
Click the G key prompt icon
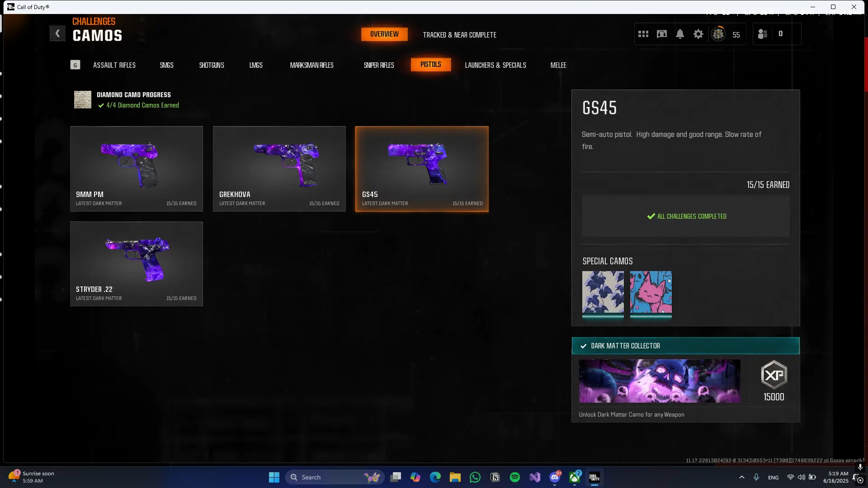(x=75, y=65)
